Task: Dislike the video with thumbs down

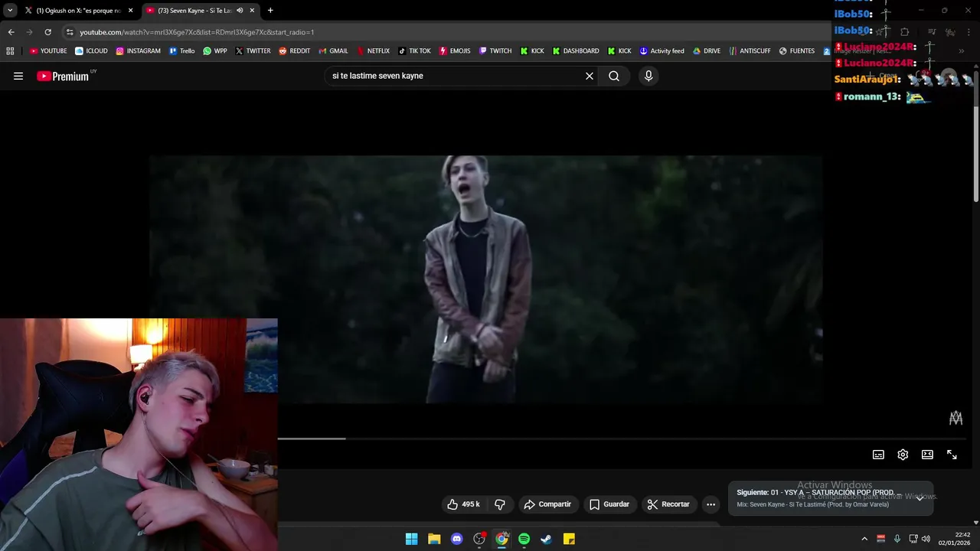Action: 500,504
